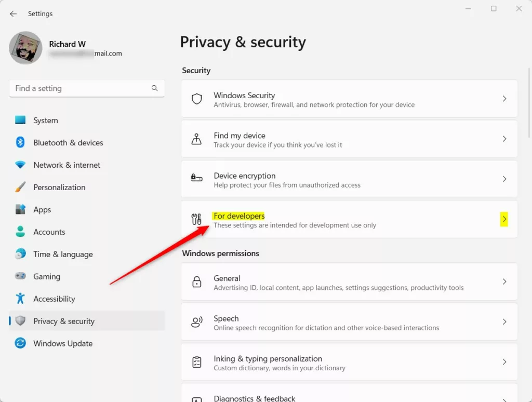Click the Windows Security shield outline icon
This screenshot has width=532, height=402.
tap(197, 99)
